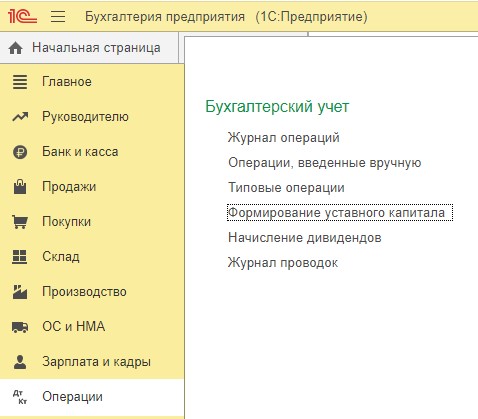Image resolution: width=478 pixels, height=419 pixels.
Task: Click the Руководителю chart icon
Action: point(20,117)
